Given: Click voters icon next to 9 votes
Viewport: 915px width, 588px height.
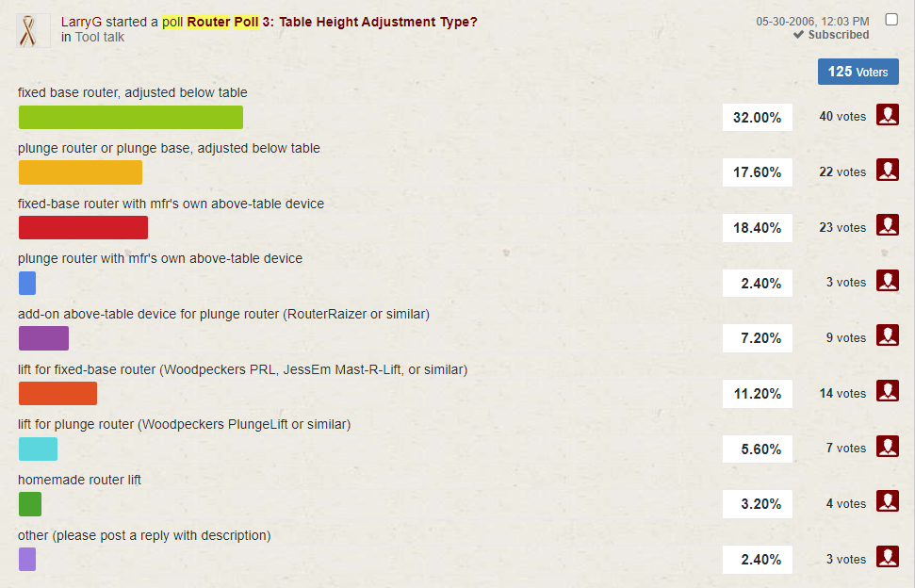Looking at the screenshot, I should 887,335.
